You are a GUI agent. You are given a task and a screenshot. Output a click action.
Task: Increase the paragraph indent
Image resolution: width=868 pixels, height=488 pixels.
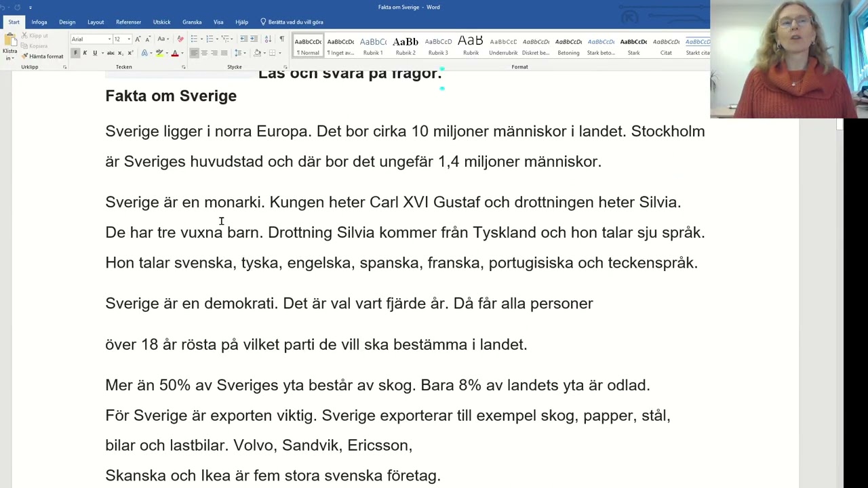click(254, 39)
